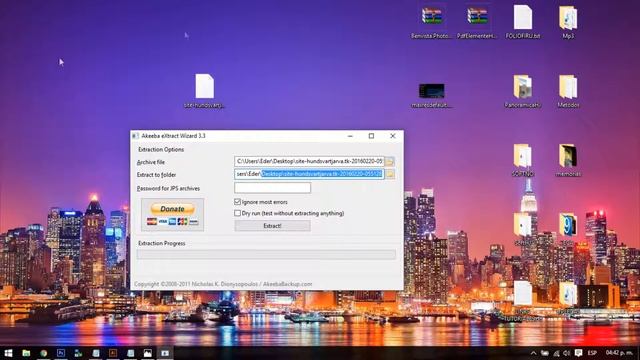This screenshot has width=640, height=360.
Task: Select the SOFTNO folder on desktop
Action: (x=522, y=160)
